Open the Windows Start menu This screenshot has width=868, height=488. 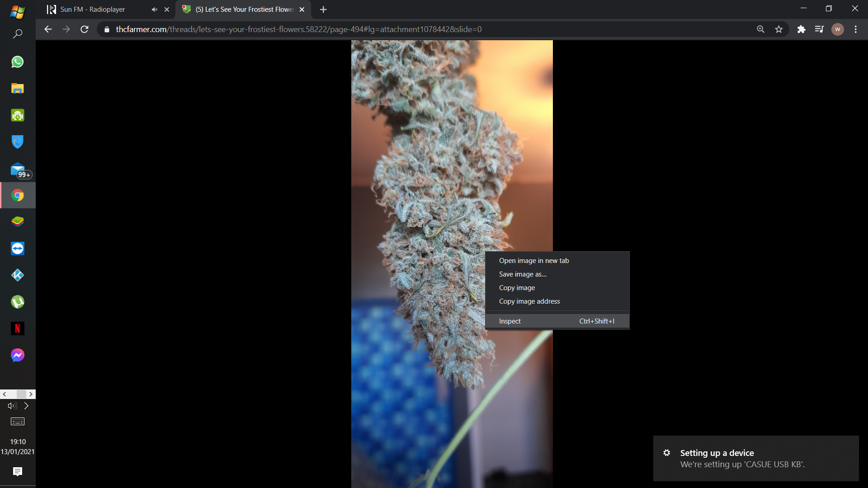pos(17,12)
